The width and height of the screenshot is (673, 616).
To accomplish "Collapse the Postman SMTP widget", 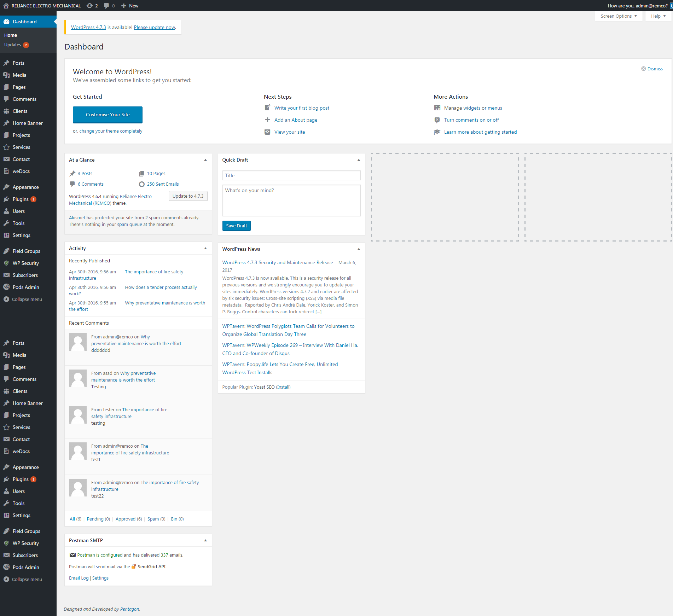I will point(205,540).
